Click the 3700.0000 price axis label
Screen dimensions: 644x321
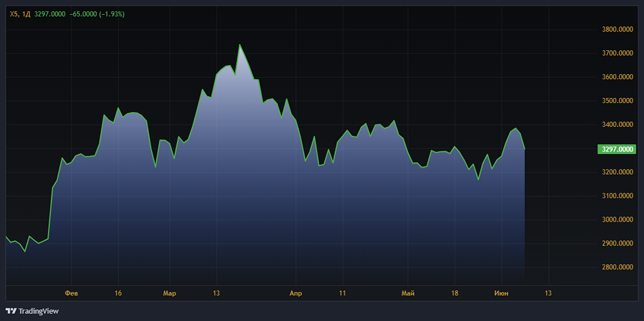[x=617, y=53]
